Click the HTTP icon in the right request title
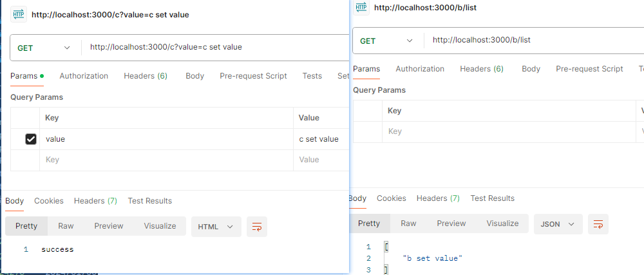This screenshot has height=275, width=644. coord(361,7)
